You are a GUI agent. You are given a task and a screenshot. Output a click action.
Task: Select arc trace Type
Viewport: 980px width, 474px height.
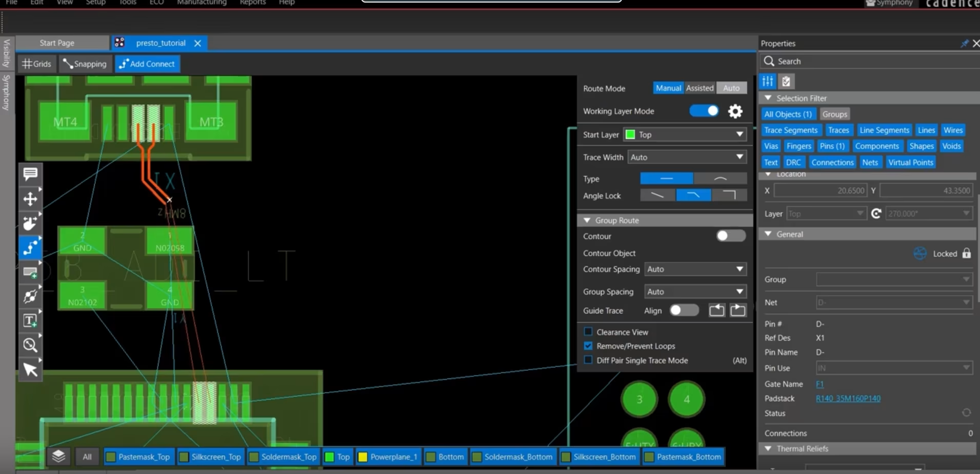(x=720, y=179)
